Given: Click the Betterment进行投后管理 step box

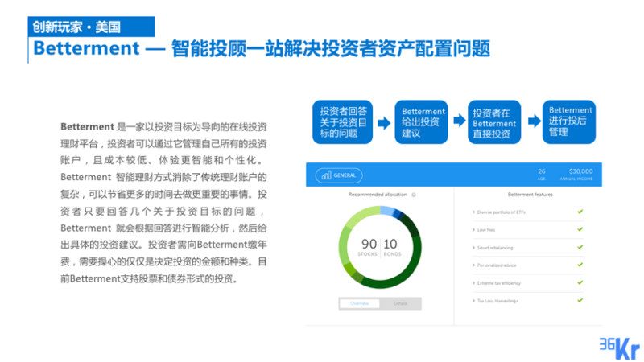Looking at the screenshot, I should (569, 122).
